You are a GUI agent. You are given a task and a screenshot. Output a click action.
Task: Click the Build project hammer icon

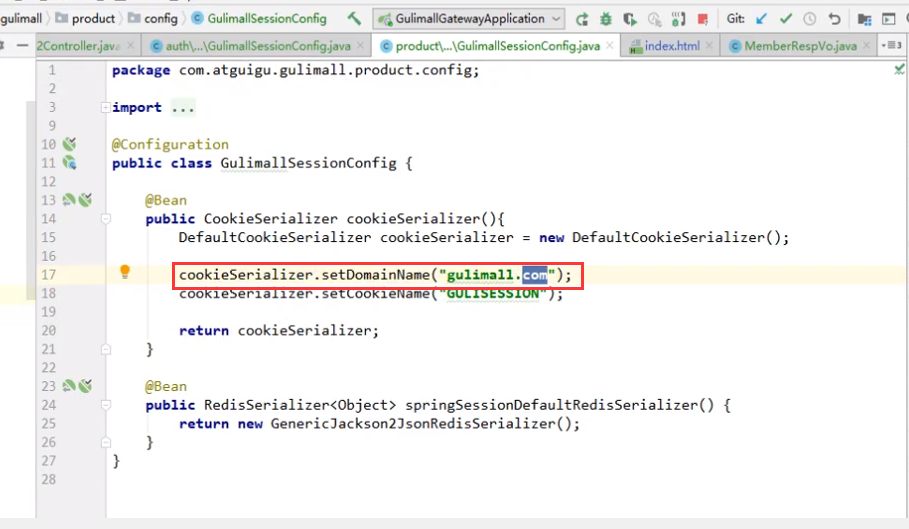354,18
